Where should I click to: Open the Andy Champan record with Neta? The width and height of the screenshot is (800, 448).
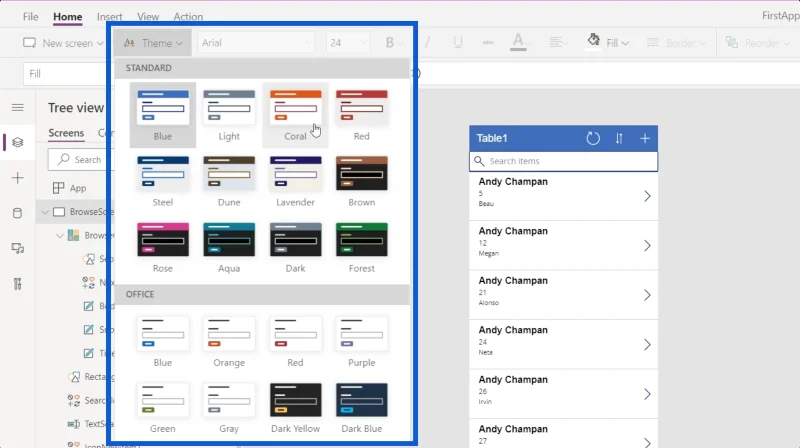563,345
